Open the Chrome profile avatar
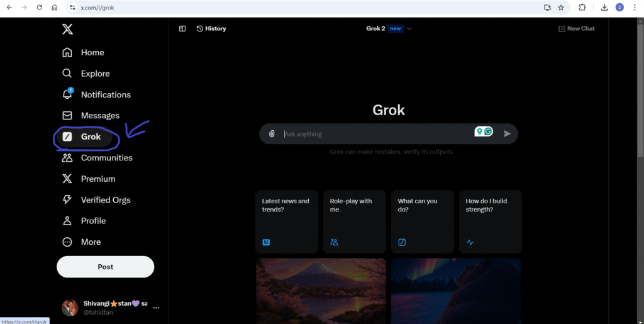The width and height of the screenshot is (644, 324). point(619,8)
